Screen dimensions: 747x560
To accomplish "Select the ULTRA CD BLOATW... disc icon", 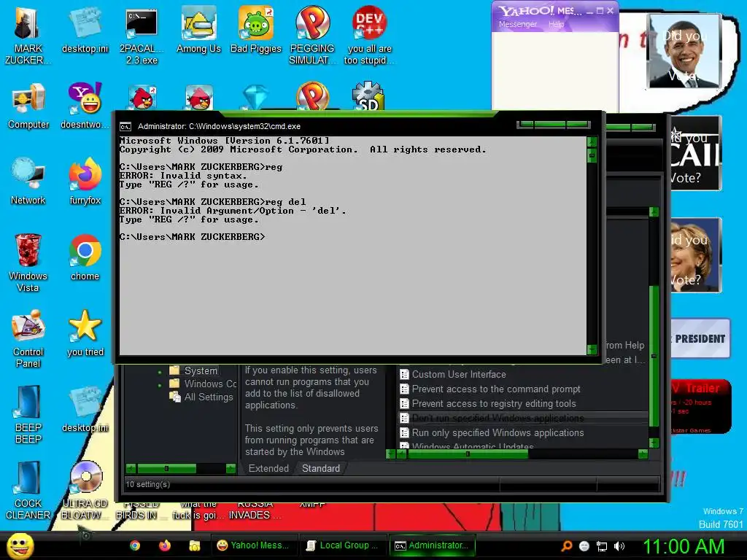I will point(85,491).
